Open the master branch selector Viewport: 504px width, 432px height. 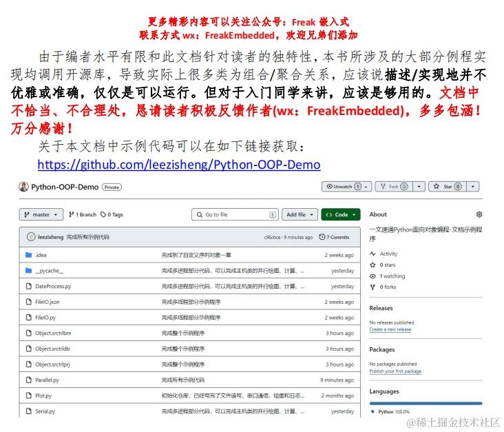click(x=41, y=214)
